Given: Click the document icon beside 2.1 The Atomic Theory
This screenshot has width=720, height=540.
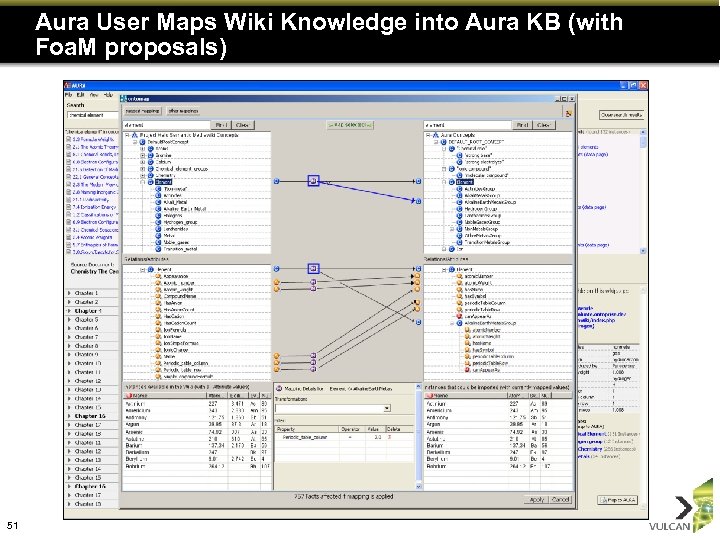Looking at the screenshot, I should coord(69,147).
